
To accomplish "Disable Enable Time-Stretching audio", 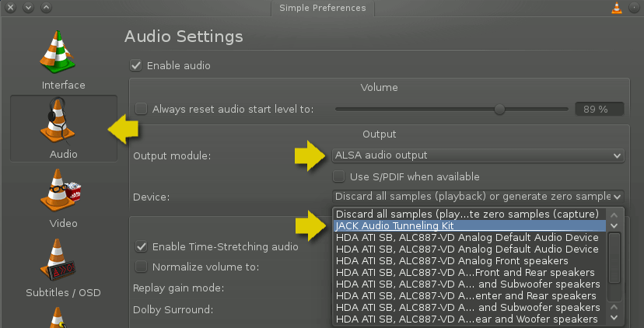I will pos(142,247).
